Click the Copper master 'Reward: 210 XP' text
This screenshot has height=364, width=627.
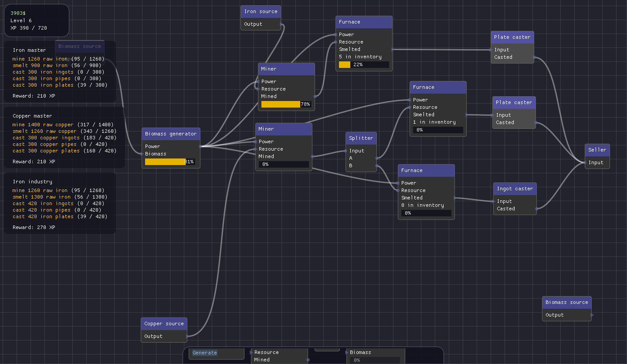tap(34, 162)
